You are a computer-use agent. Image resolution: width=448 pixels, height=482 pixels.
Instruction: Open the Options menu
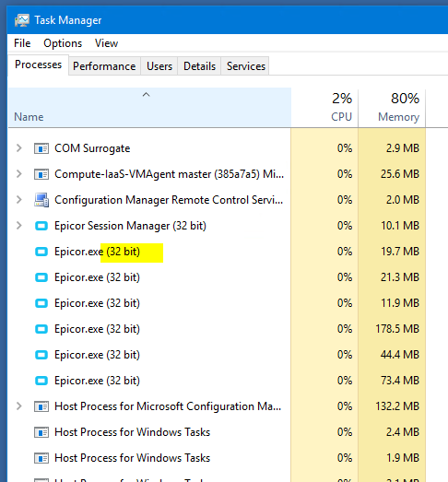63,43
